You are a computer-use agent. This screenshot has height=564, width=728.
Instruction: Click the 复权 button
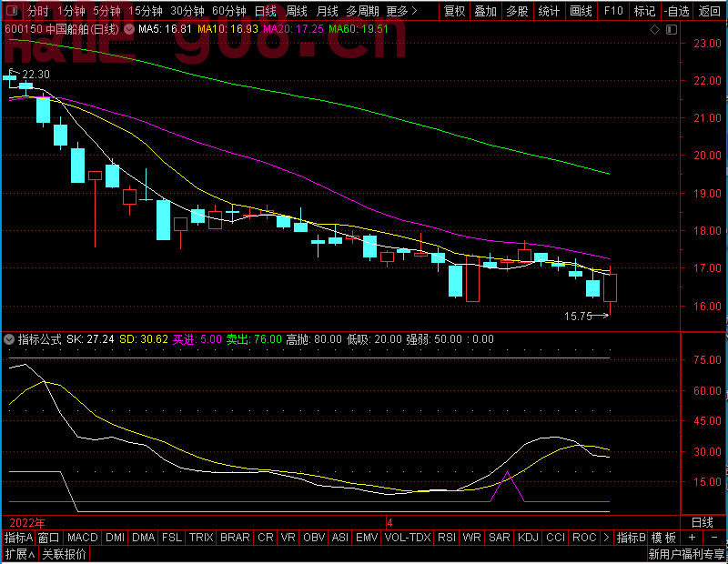[454, 11]
